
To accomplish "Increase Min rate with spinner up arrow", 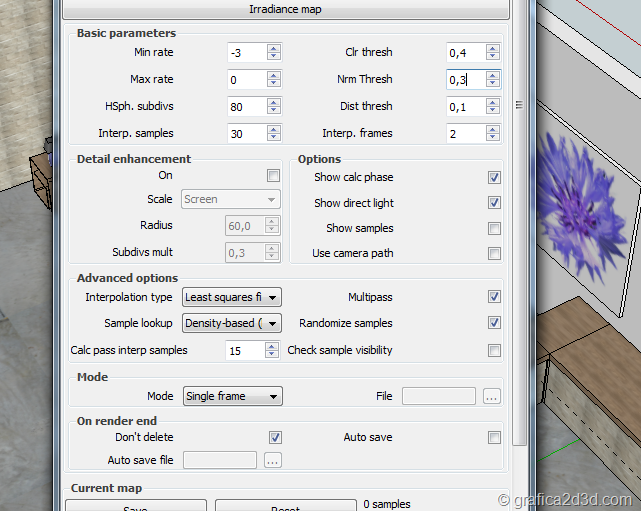I will click(274, 48).
